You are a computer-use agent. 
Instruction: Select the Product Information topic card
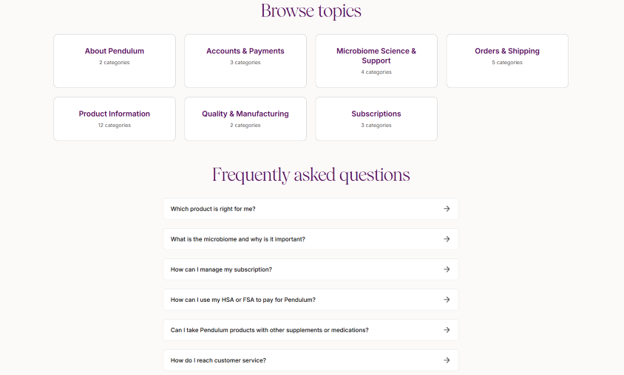click(115, 119)
